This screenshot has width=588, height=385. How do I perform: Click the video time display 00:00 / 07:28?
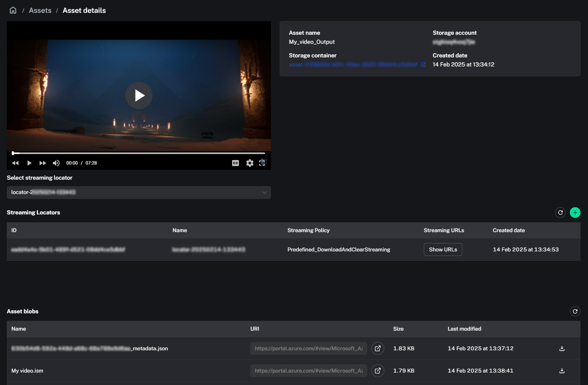click(82, 163)
